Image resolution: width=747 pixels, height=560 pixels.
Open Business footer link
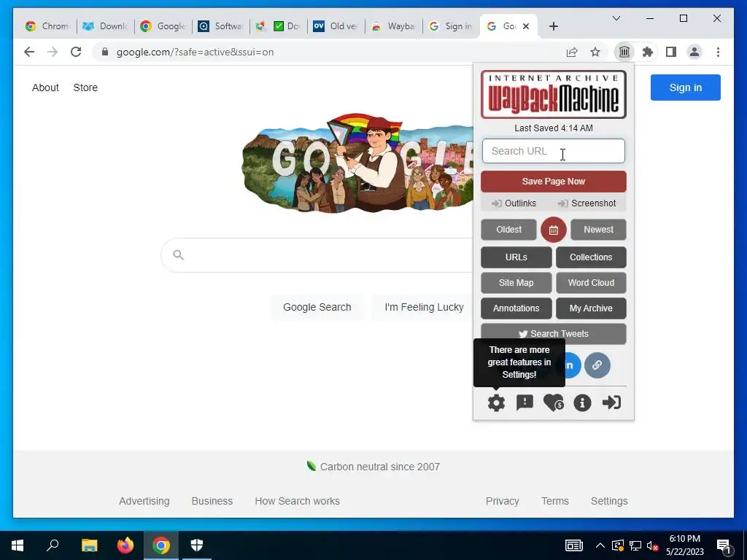[212, 501]
